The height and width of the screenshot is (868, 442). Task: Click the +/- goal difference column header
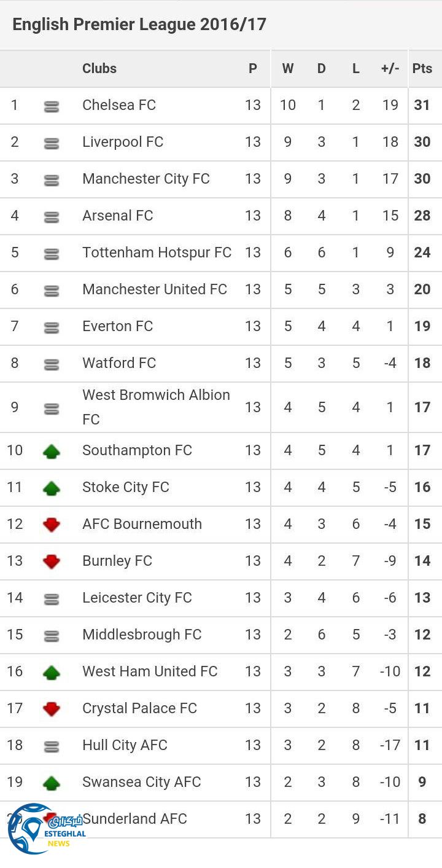click(x=390, y=69)
